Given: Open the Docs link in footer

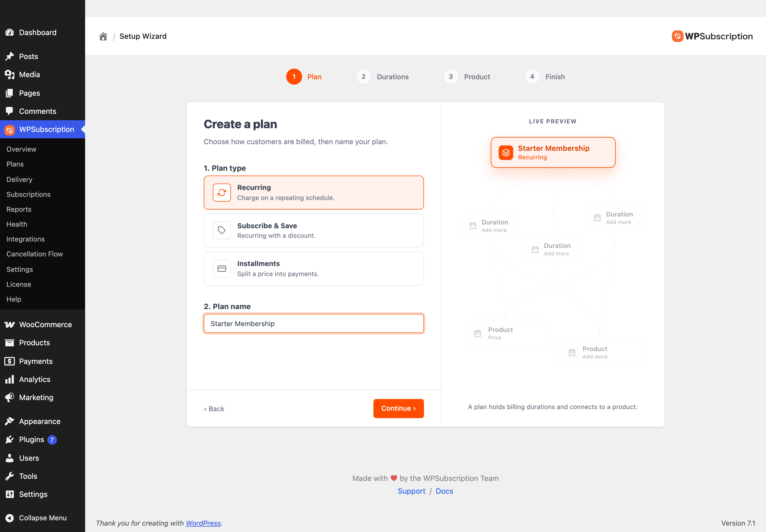Looking at the screenshot, I should 444,491.
